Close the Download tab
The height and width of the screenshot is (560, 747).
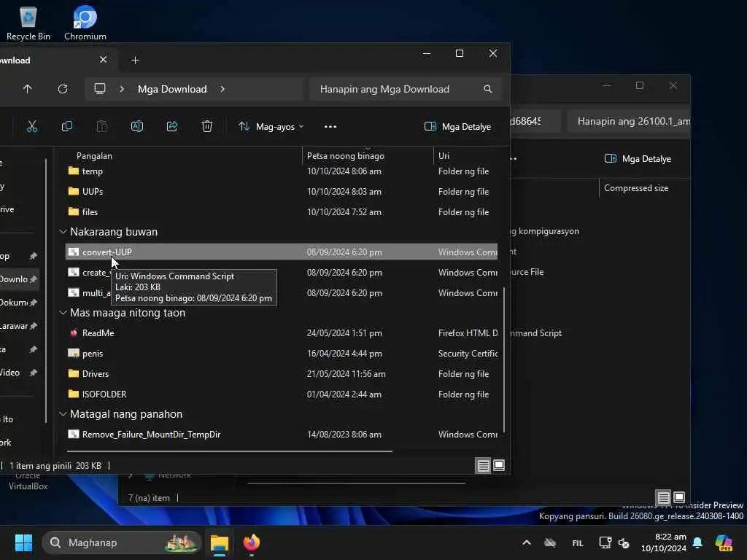(x=104, y=60)
